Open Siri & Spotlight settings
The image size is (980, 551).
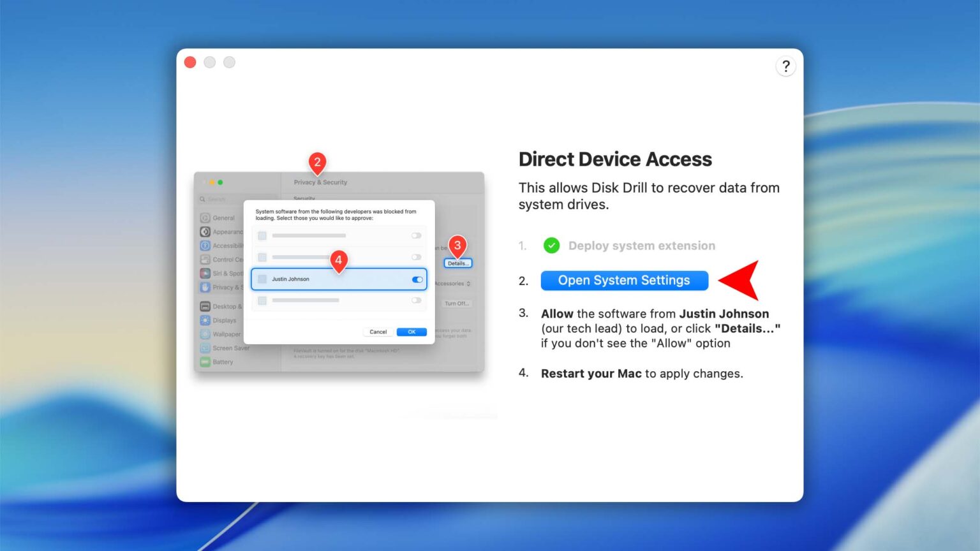pyautogui.click(x=205, y=272)
